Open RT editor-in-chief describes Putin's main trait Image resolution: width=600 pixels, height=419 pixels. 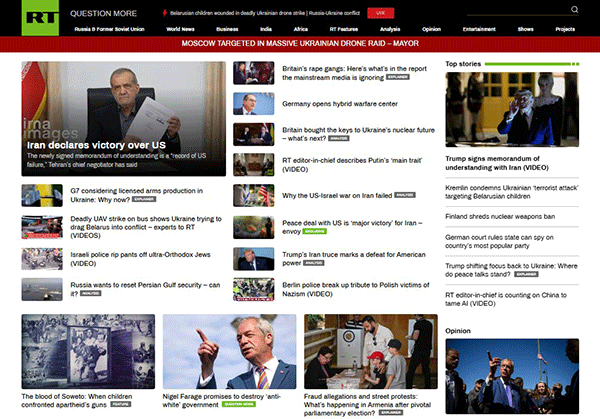tap(352, 165)
